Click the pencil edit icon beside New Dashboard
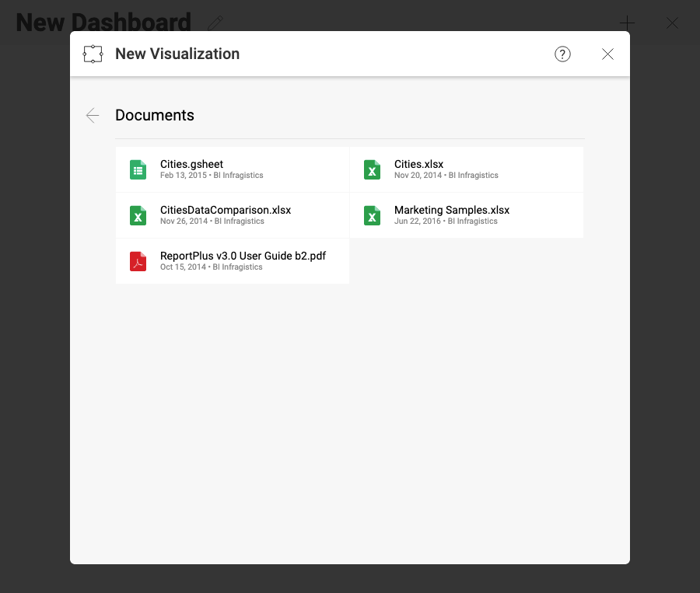 pyautogui.click(x=215, y=23)
